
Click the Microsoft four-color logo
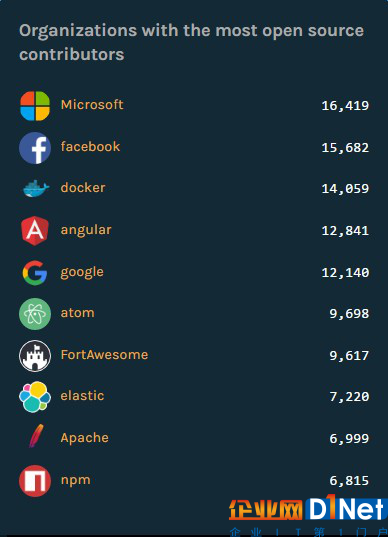pyautogui.click(x=35, y=106)
